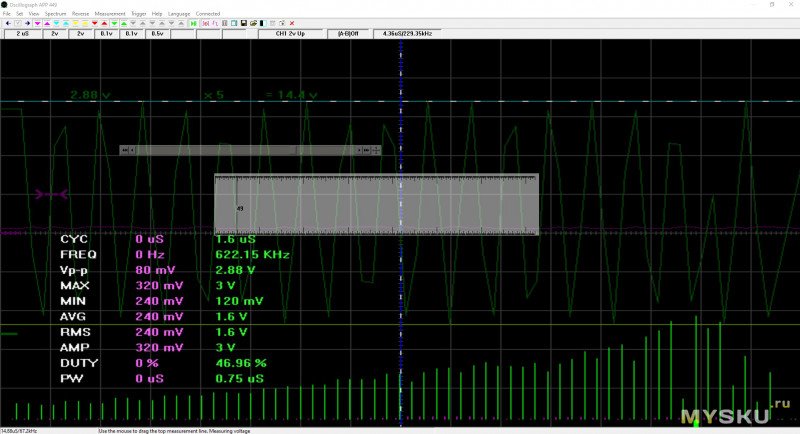The image size is (800, 434).
Task: Open the Measurement menu
Action: pos(110,14)
